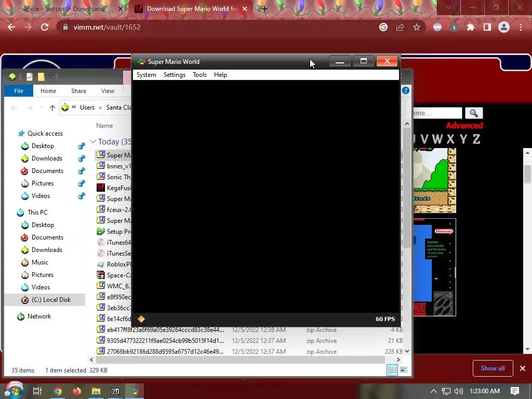The image size is (532, 399).
Task: Switch to the Home ribbon tab
Action: coord(48,91)
